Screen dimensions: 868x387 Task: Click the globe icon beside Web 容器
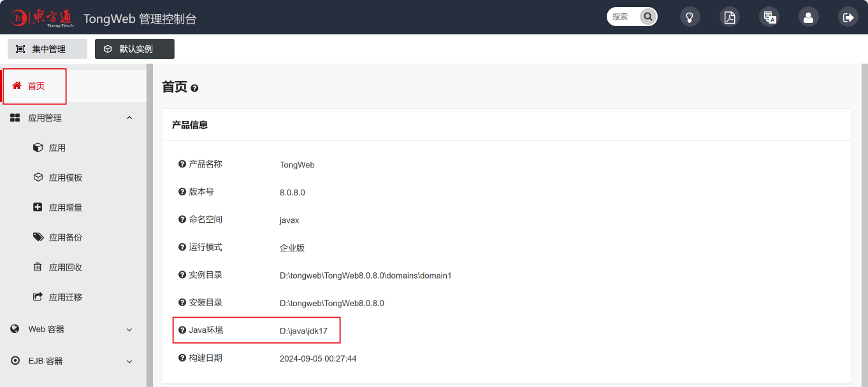15,329
